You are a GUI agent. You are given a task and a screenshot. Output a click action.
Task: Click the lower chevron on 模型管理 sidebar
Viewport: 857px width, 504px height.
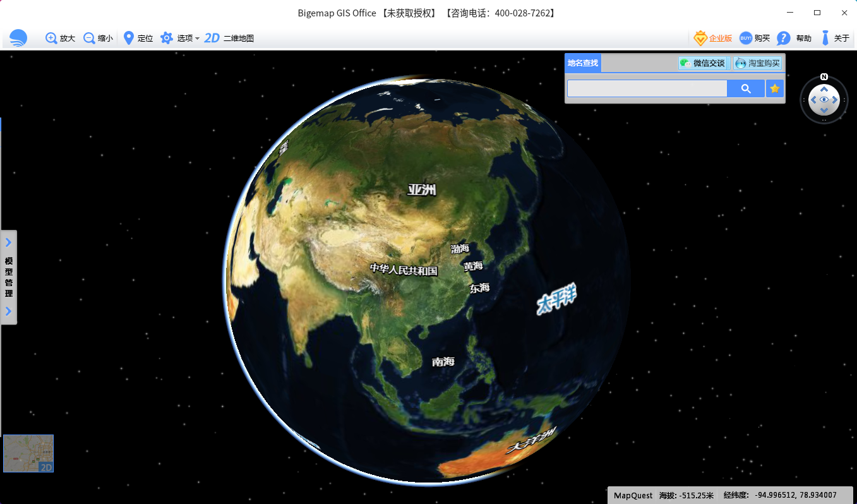[9, 311]
